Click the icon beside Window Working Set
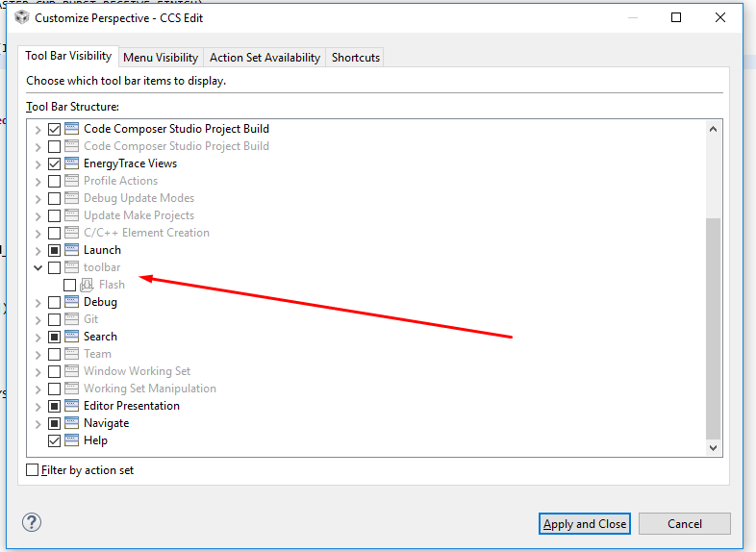This screenshot has height=552, width=756. pyautogui.click(x=71, y=371)
